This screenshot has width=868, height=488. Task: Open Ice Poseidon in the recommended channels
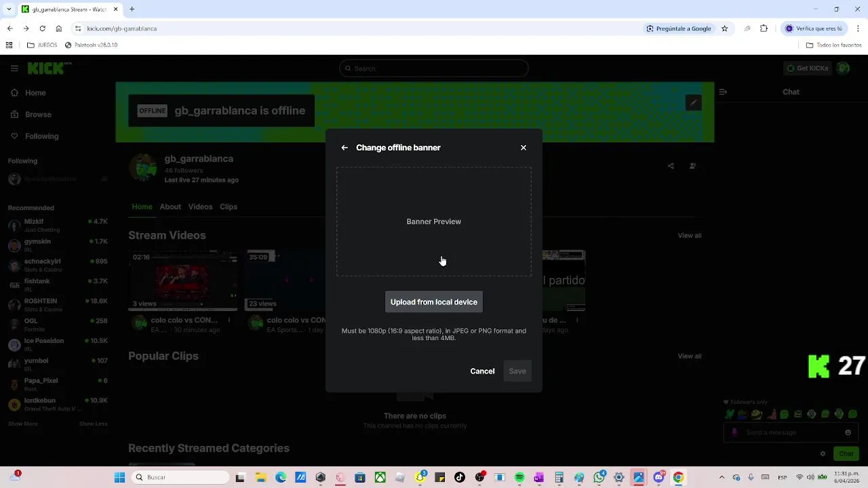tap(57, 344)
